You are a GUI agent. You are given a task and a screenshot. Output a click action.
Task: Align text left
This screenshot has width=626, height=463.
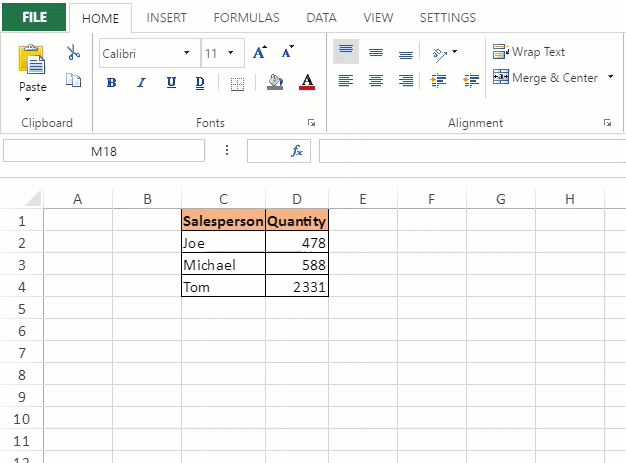click(346, 81)
